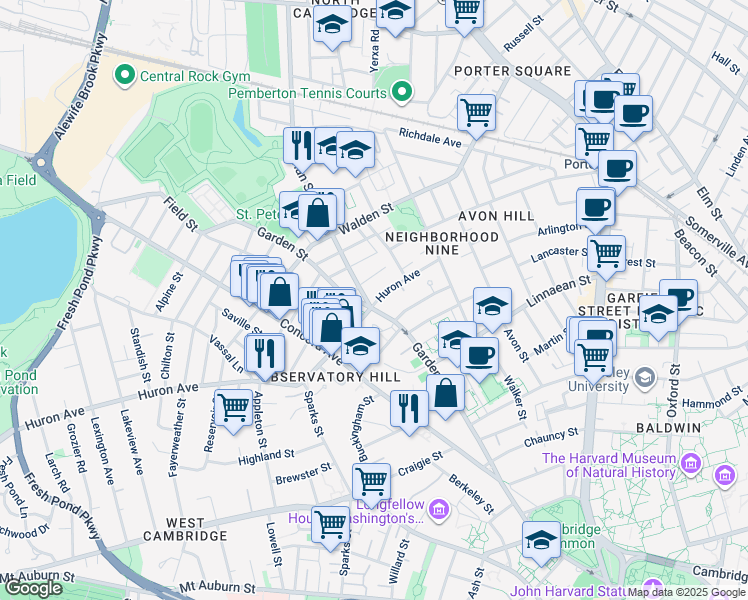Click the Alewife Brook Pkwy label
The image size is (748, 600).
(82, 87)
